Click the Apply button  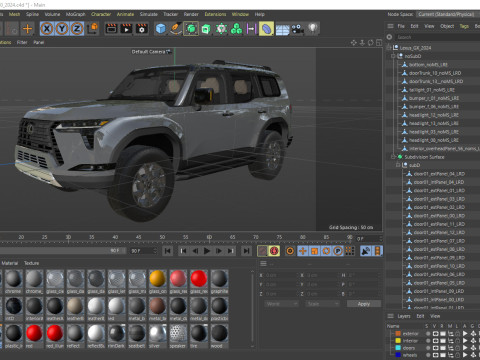[x=364, y=304]
